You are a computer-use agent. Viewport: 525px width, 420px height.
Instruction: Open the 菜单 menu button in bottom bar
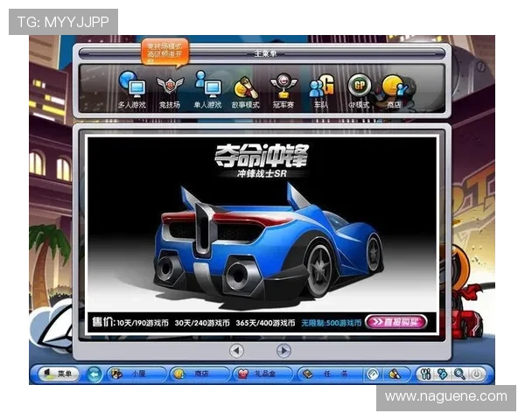coord(57,374)
